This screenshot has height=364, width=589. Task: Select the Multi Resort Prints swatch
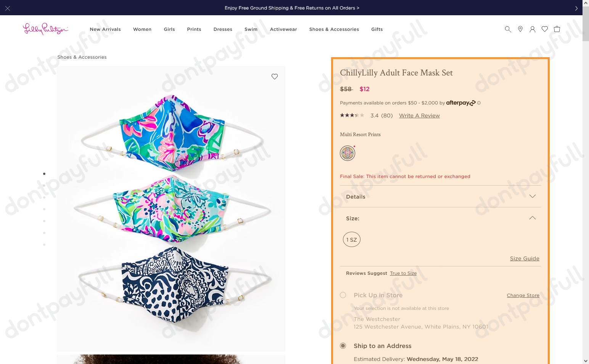(347, 153)
